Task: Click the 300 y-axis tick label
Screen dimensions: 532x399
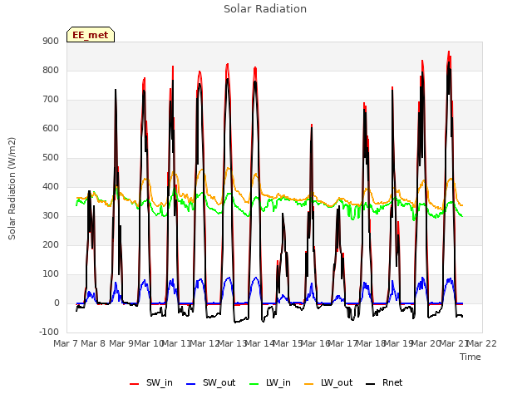Action: [51, 215]
